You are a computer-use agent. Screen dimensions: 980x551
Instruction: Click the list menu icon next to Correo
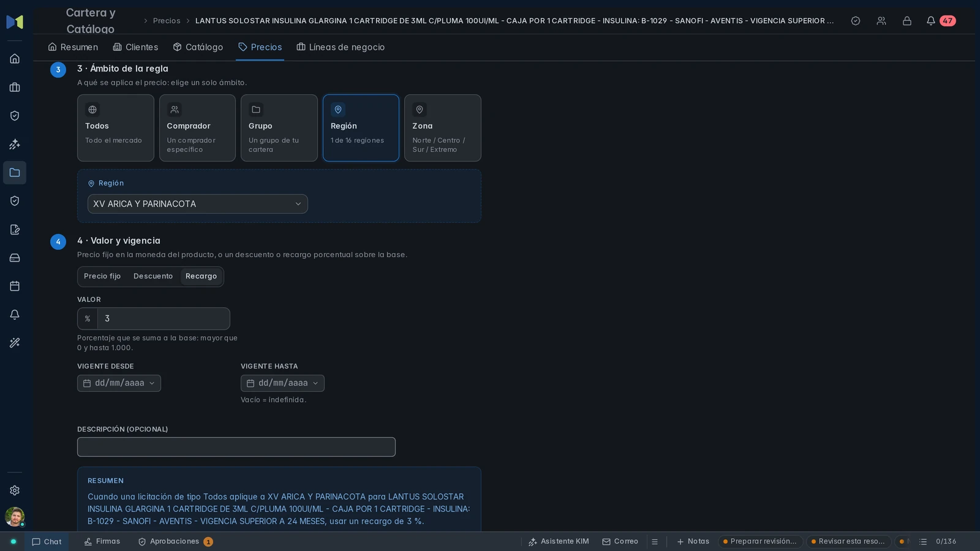tap(655, 542)
